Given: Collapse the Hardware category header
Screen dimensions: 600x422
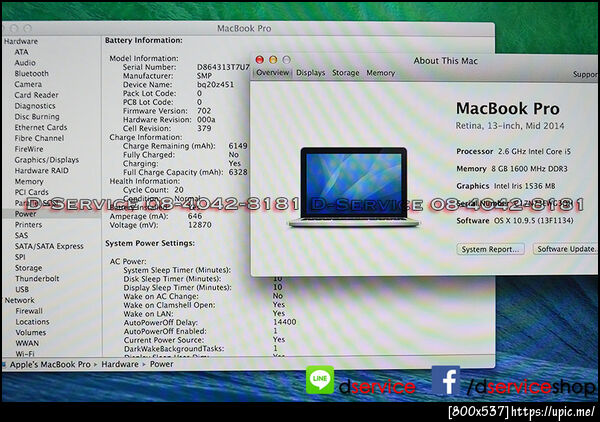Looking at the screenshot, I should click(x=21, y=41).
